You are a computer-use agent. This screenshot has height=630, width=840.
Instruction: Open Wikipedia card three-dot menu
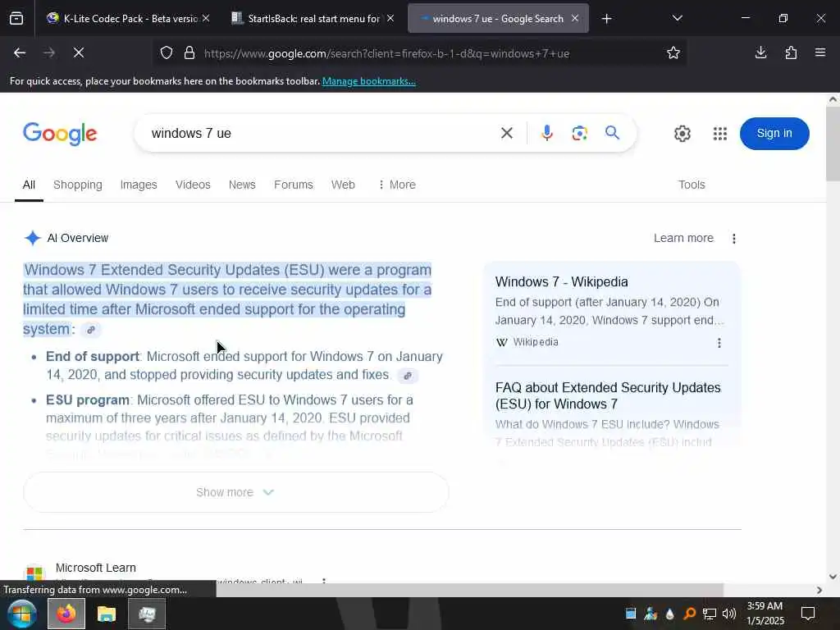click(x=719, y=343)
